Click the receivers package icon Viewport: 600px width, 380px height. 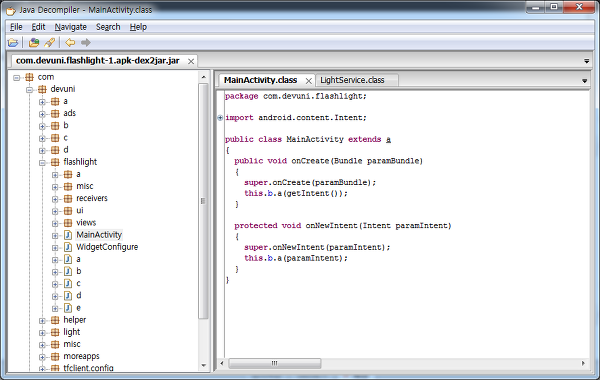[x=68, y=199]
